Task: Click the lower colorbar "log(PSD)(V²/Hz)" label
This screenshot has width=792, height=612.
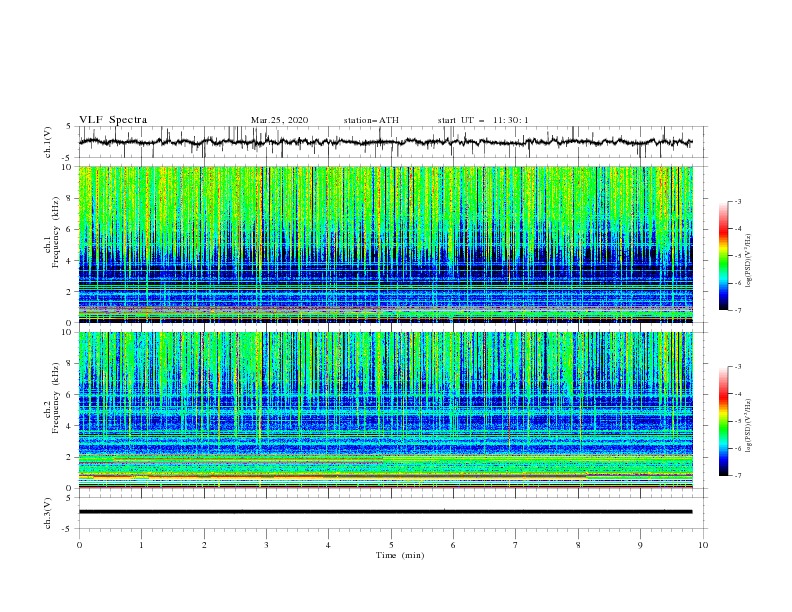Action: [x=748, y=426]
